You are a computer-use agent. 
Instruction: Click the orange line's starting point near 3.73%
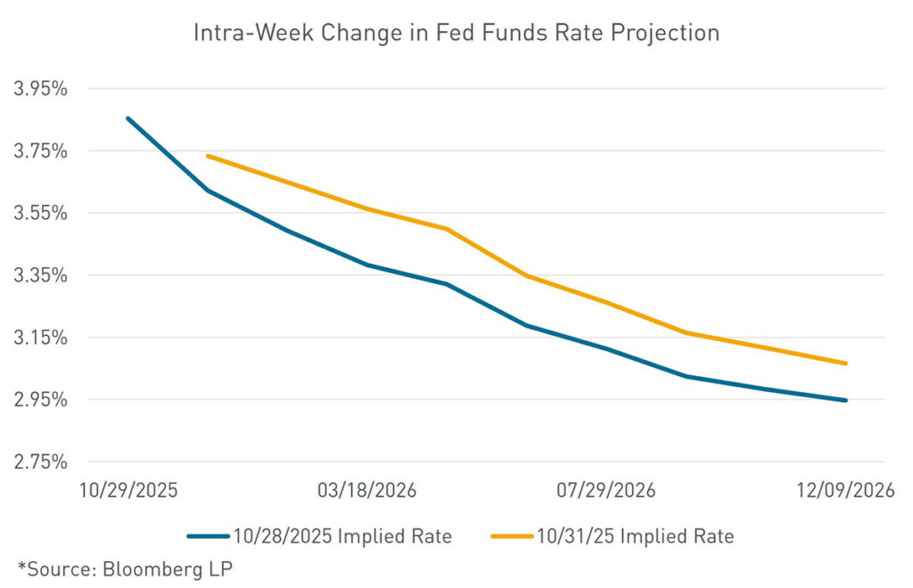tap(207, 156)
